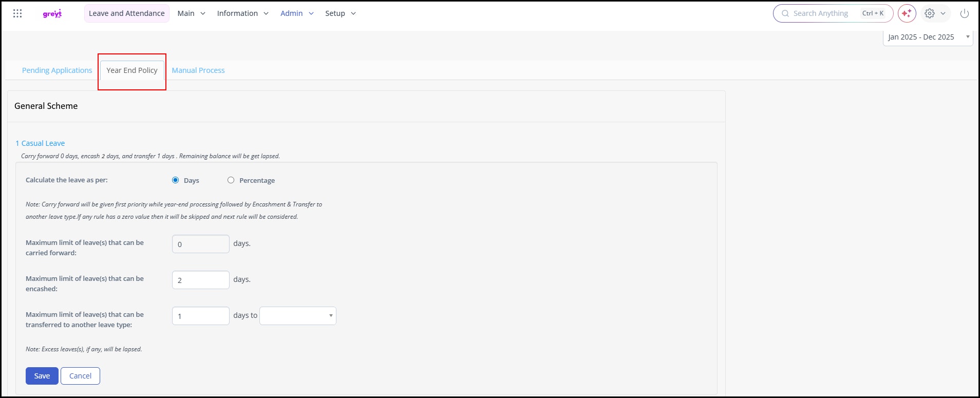Focus the transferred days field
The width and height of the screenshot is (980, 398).
201,316
